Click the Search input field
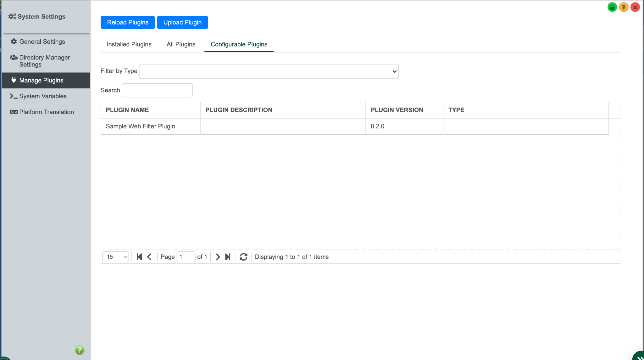 [157, 90]
